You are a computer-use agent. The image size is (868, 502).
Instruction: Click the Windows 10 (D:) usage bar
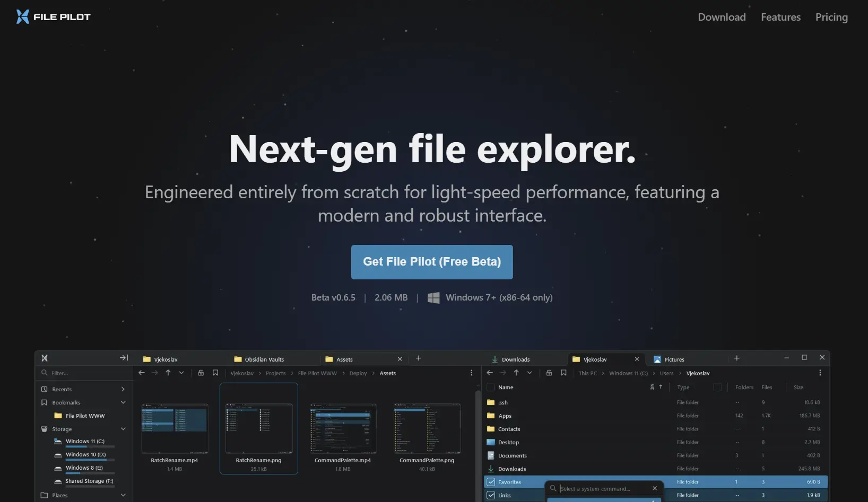90,460
